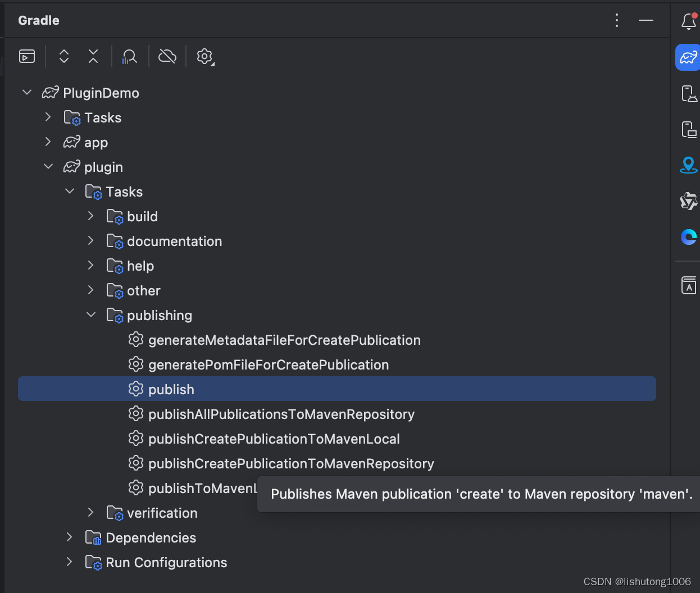
Task: Open the star-shaped assistant sidebar icon
Action: pyautogui.click(x=689, y=201)
